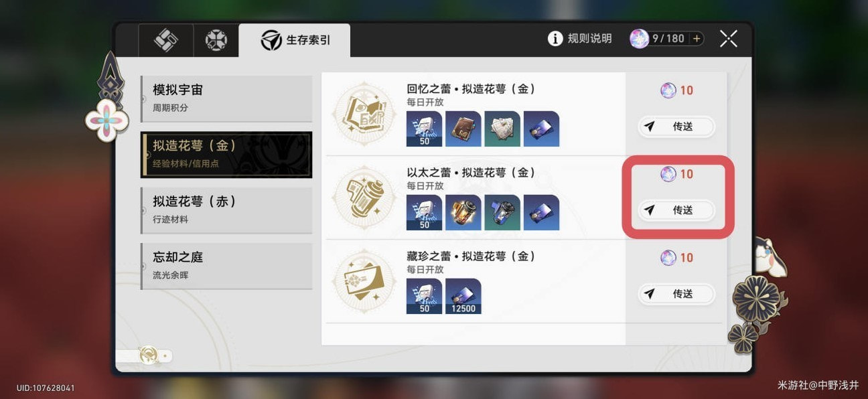Select 模拟宇宙 in the sidebar
This screenshot has width=868, height=399.
tap(226, 97)
